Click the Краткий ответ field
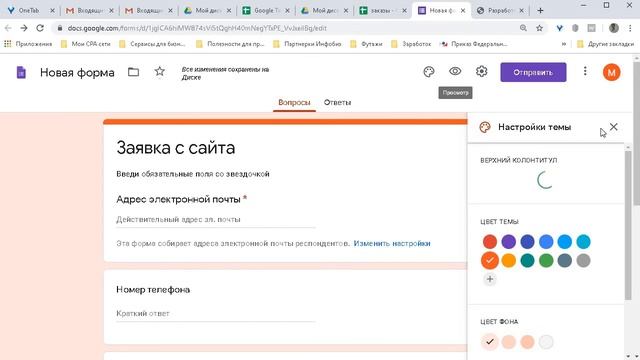 coord(216,313)
